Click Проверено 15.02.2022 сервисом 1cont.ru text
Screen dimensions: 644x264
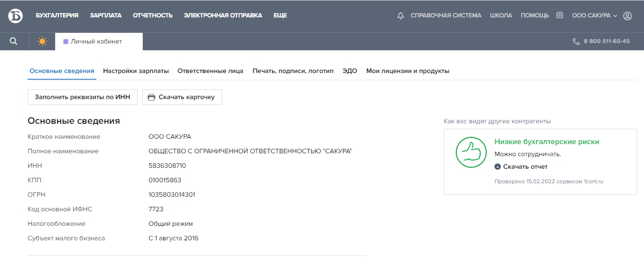point(549,182)
